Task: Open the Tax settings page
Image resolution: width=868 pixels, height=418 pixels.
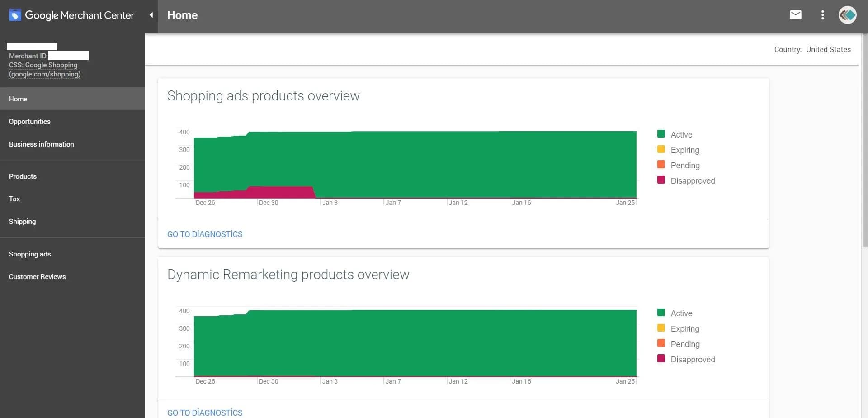Action: (x=14, y=199)
